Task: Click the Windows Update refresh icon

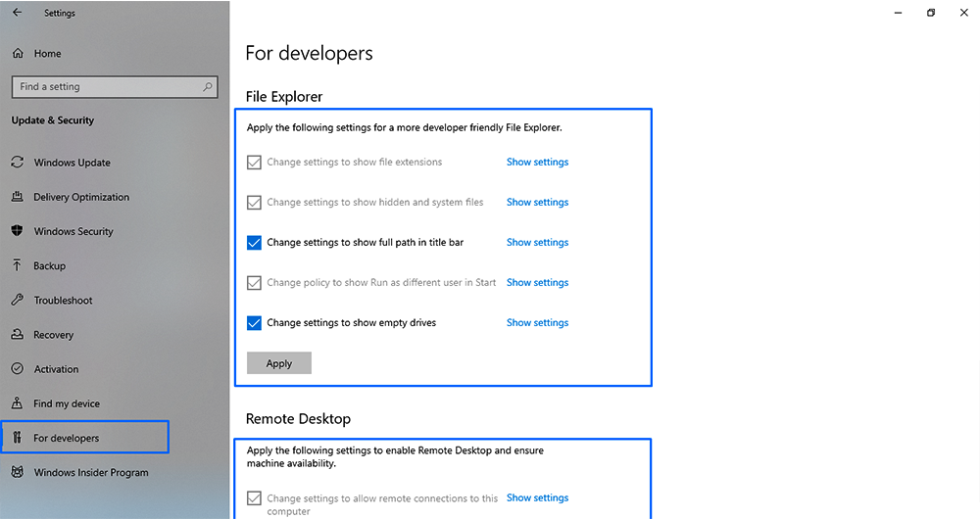Action: [18, 162]
